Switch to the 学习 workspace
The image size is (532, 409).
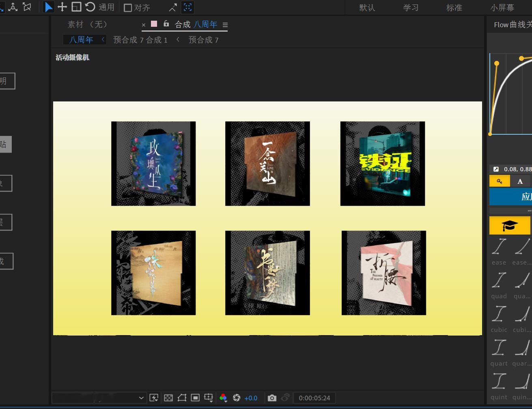coord(411,8)
